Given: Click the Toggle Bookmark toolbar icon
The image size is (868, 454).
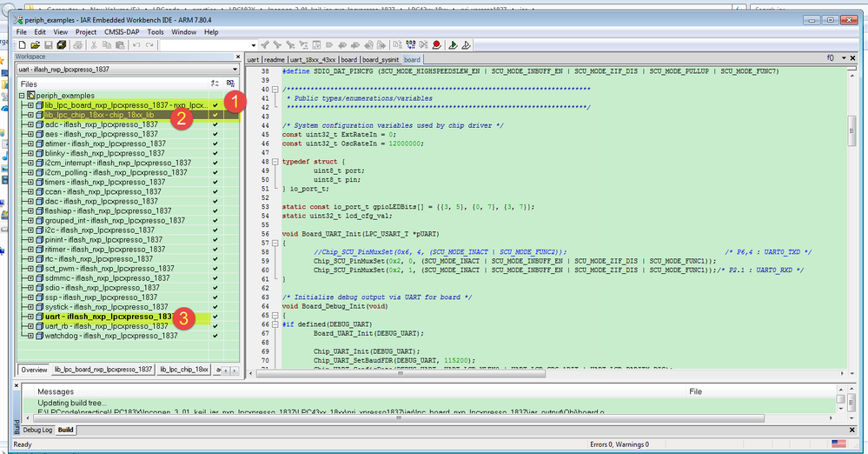Looking at the screenshot, I should click(x=329, y=45).
